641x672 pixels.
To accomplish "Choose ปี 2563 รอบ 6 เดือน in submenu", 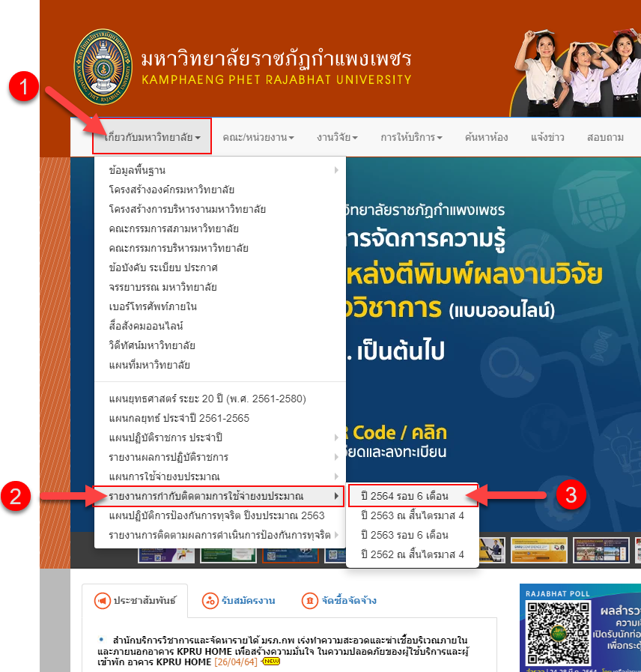I will click(x=413, y=535).
